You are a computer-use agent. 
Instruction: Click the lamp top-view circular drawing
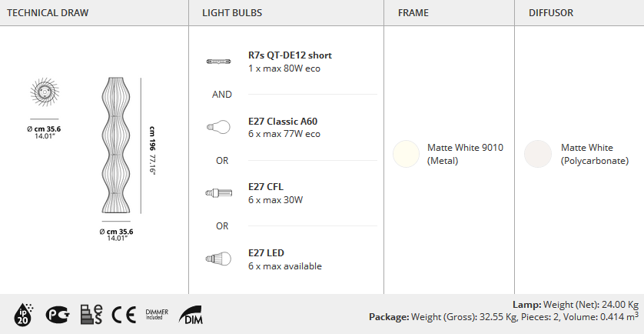click(45, 92)
